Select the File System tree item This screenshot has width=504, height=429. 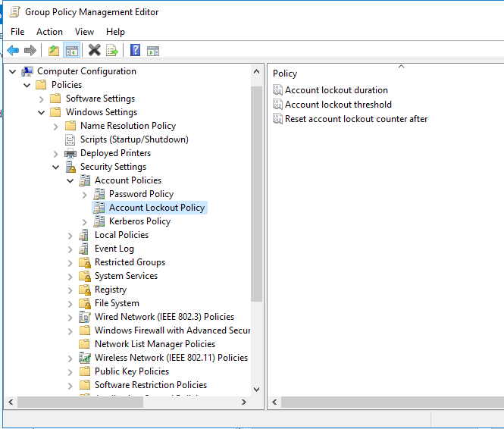tap(117, 303)
